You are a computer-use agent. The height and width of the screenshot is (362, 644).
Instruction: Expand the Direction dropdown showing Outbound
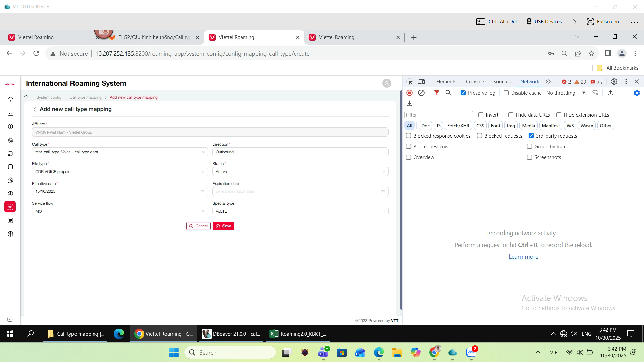300,152
